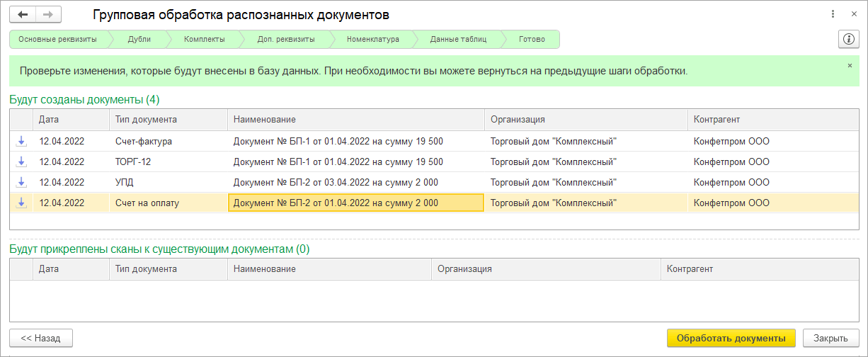The width and height of the screenshot is (868, 357).
Task: Dismiss the green notification banner
Action: 850,65
